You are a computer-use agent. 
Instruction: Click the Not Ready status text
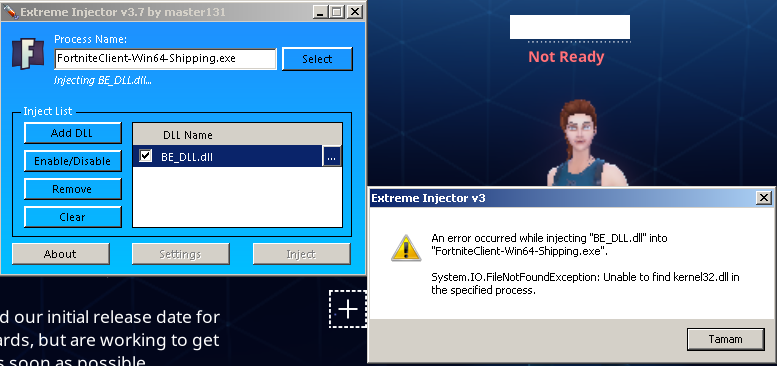click(566, 57)
